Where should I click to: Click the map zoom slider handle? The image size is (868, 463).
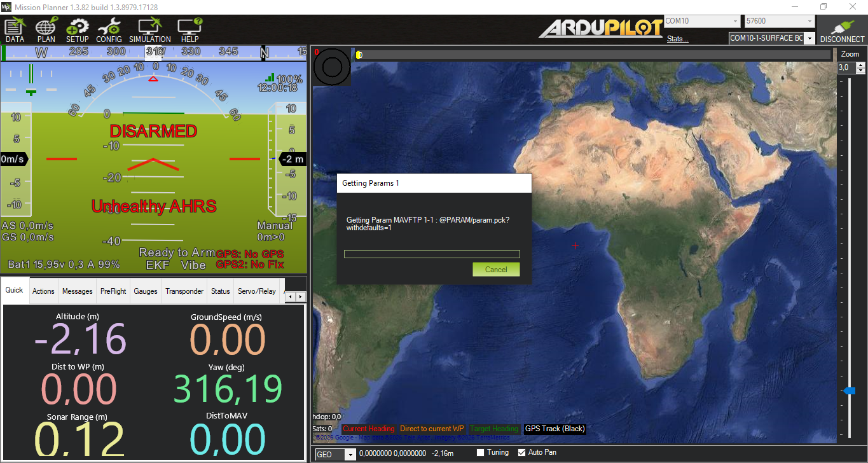click(x=849, y=391)
